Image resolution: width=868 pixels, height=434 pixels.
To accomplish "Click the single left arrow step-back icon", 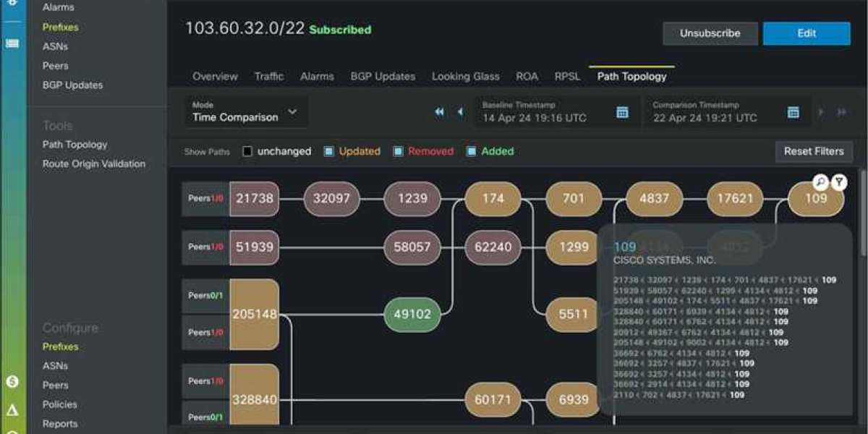I will coord(460,112).
